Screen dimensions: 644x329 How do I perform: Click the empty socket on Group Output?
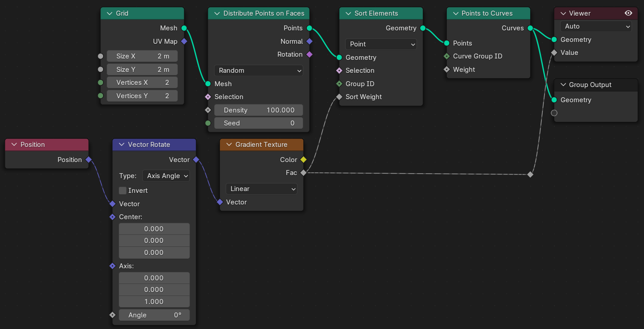tap(554, 113)
